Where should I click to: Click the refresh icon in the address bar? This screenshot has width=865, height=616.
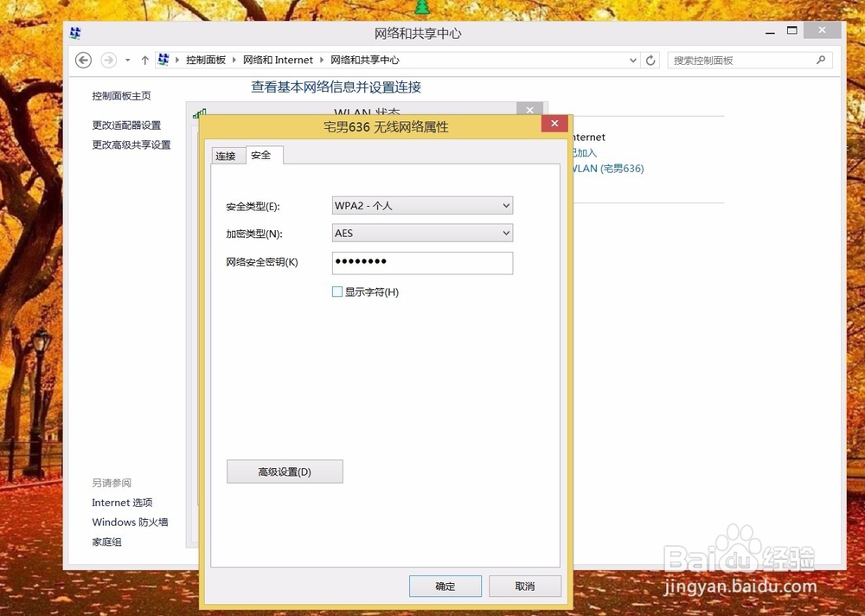[650, 60]
